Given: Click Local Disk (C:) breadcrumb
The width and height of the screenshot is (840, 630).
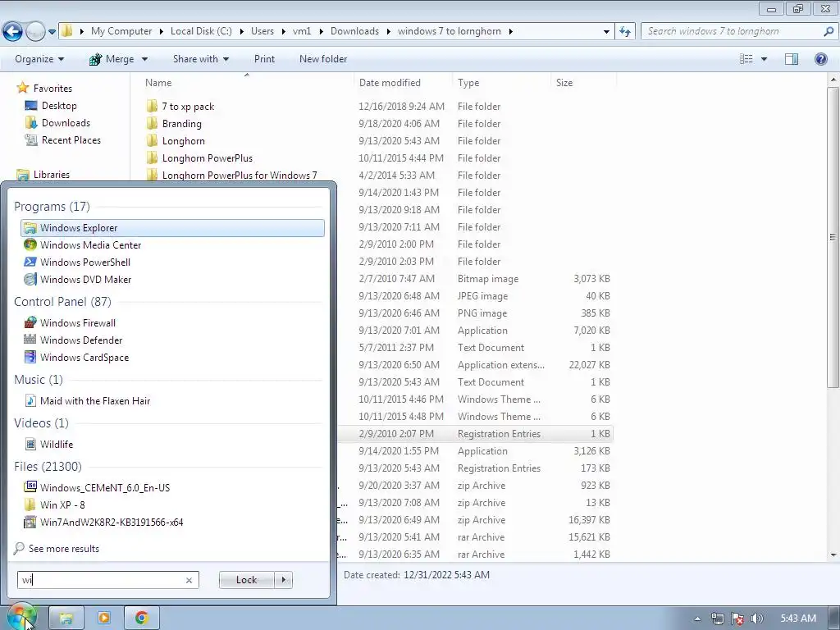Looking at the screenshot, I should point(201,31).
